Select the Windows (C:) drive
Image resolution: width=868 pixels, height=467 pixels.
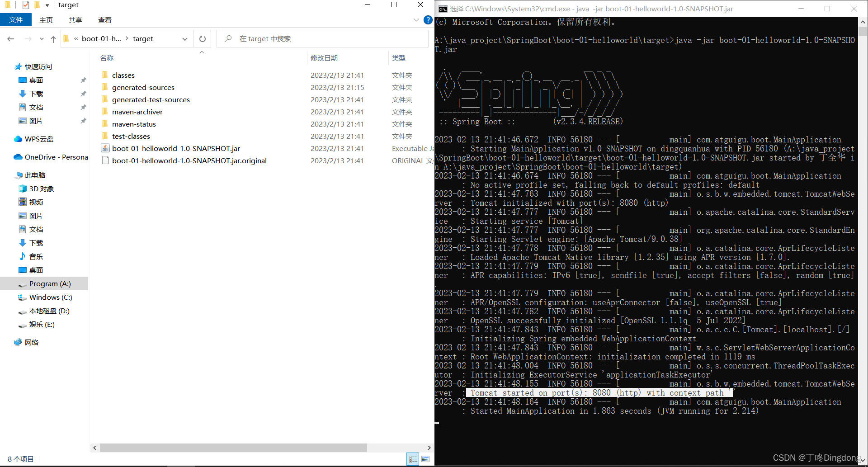(x=51, y=297)
